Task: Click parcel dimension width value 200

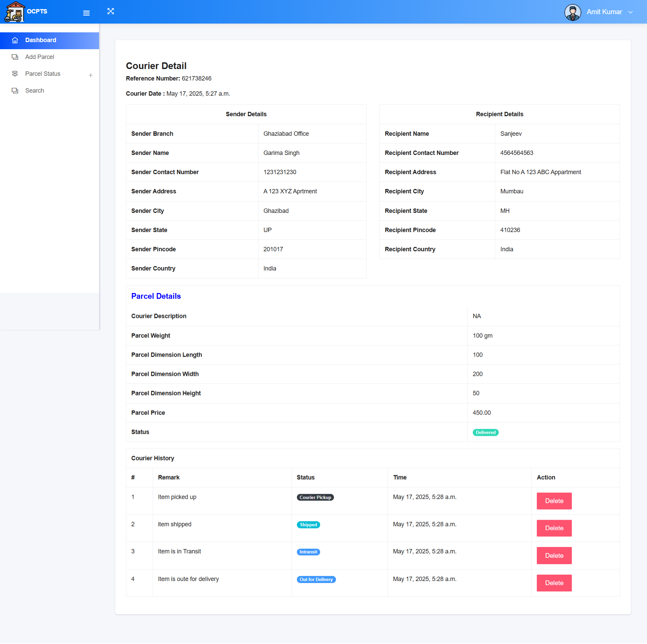Action: (477, 374)
